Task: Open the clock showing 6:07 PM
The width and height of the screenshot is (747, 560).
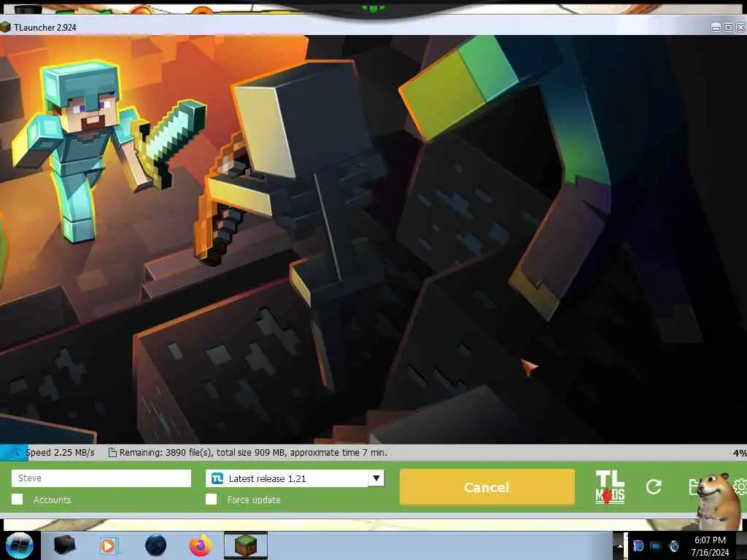Action: click(710, 546)
